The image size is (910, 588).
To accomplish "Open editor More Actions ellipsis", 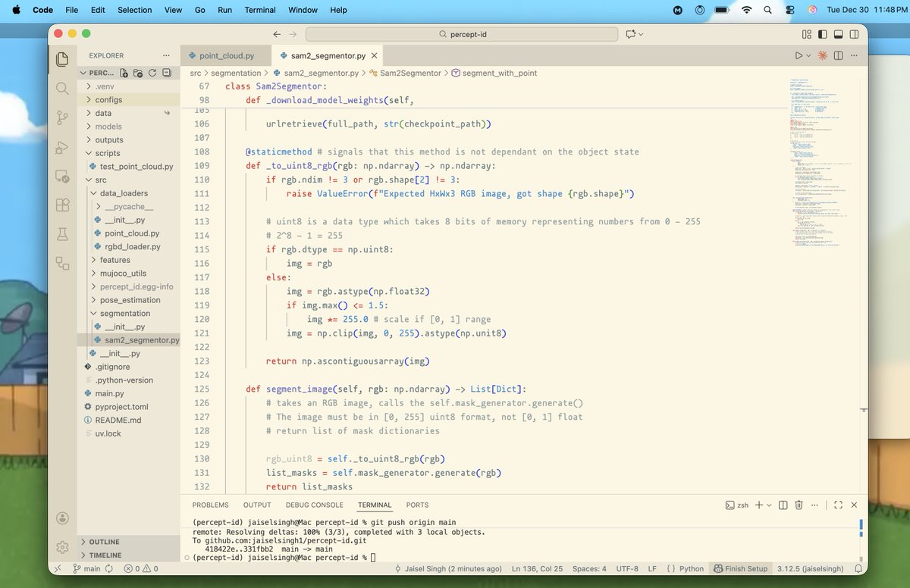I will tap(855, 55).
